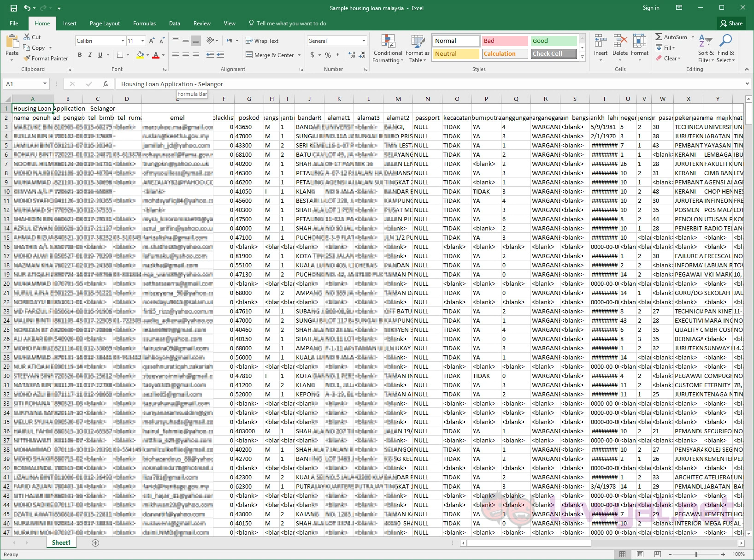Increase font size with large A icon
The image size is (754, 560).
152,41
